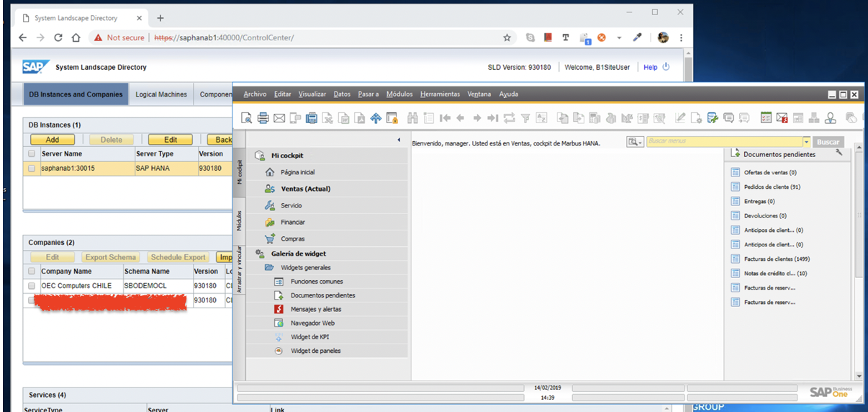The height and width of the screenshot is (412, 868).
Task: Switch to the Logical Machines tab
Action: point(161,94)
